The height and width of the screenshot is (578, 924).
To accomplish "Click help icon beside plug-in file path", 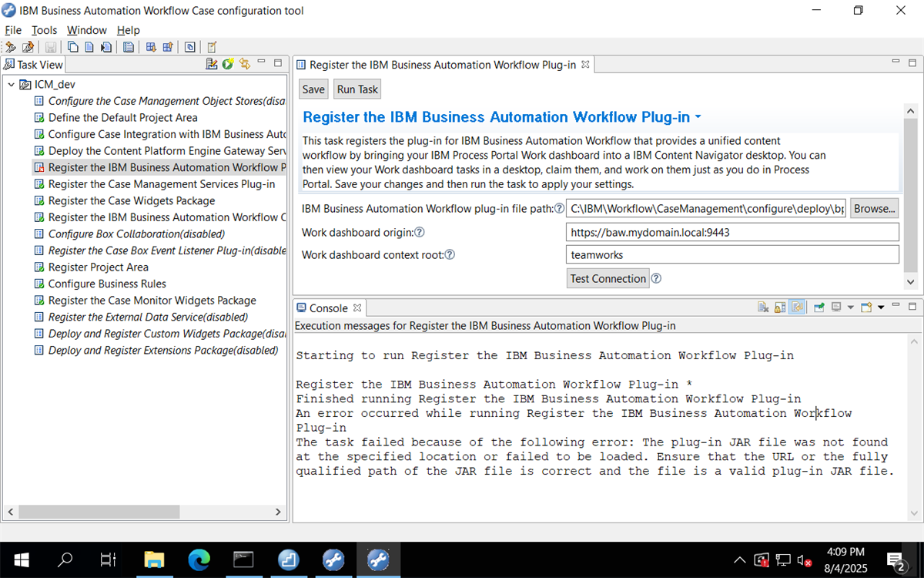I will click(560, 209).
